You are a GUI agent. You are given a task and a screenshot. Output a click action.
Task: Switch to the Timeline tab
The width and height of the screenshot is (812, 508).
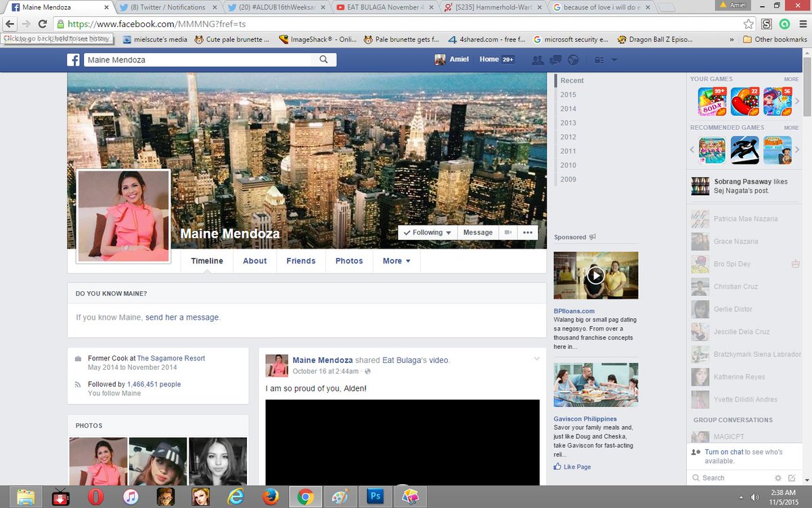(206, 261)
